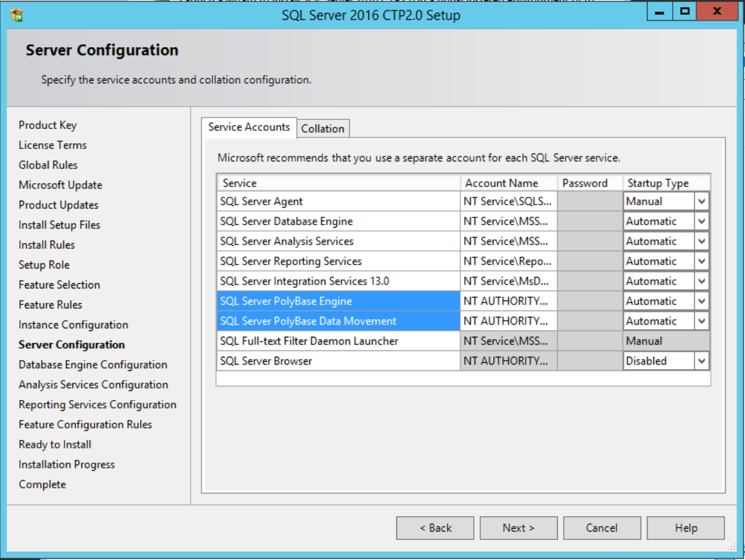
Task: Click Reporting Services Configuration in the steps list
Action: coord(97,405)
